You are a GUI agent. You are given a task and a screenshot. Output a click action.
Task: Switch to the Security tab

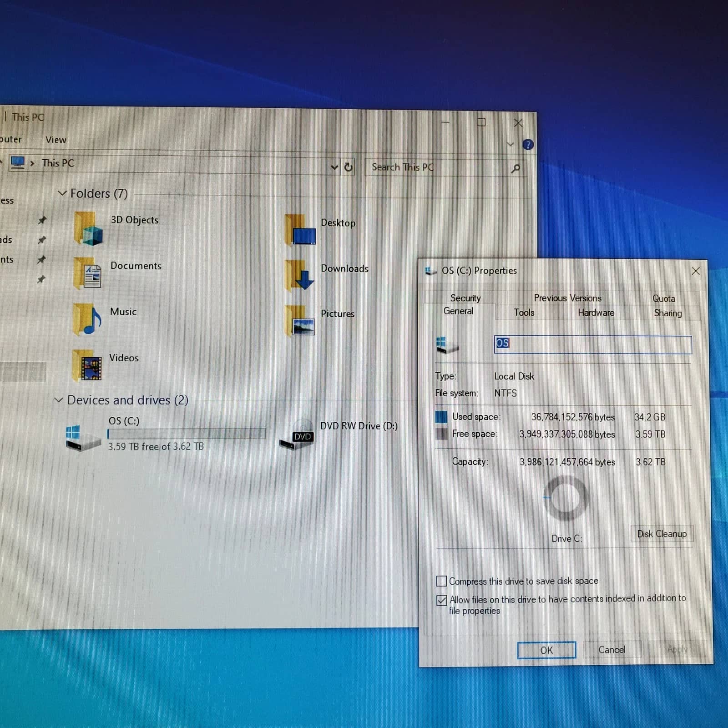click(465, 298)
